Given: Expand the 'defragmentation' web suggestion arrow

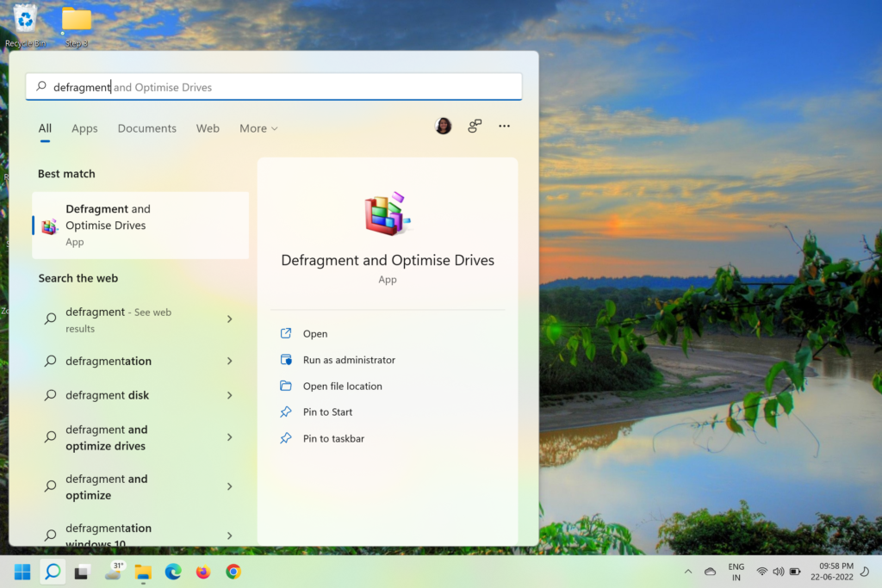Looking at the screenshot, I should coord(229,362).
